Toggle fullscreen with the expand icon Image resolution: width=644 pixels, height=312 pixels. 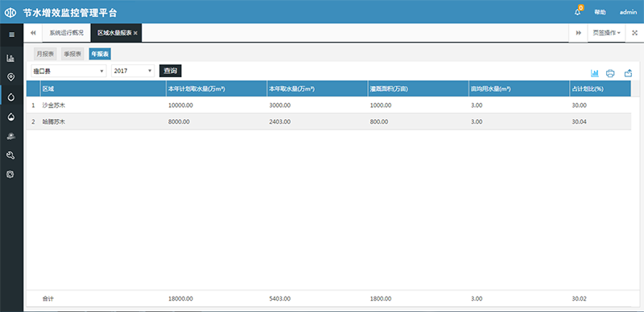pos(634,33)
